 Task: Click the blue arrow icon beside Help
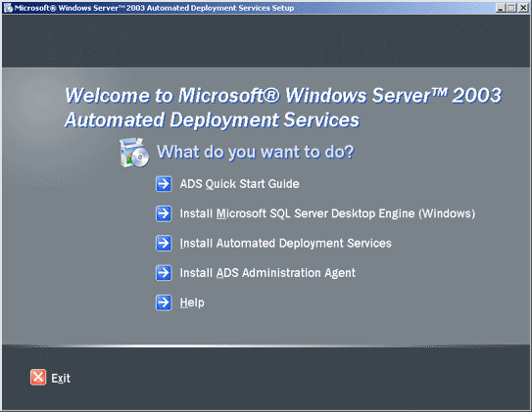coord(164,302)
